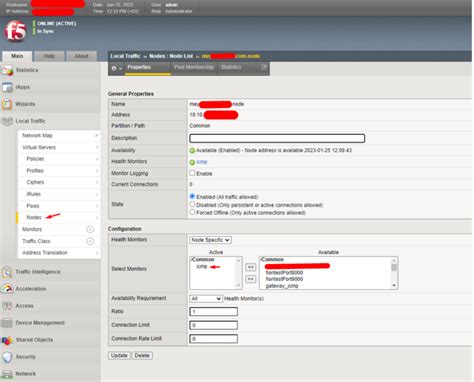Open the Access section icon
This screenshot has width=474, height=382.
7,306
